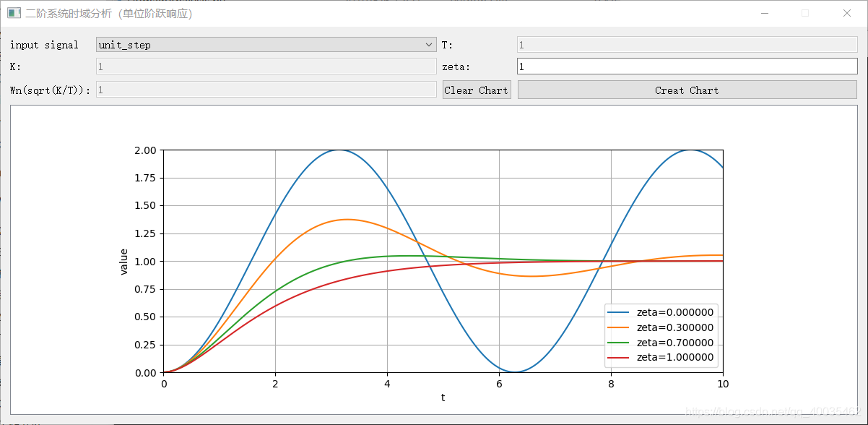Click x-axis tick label 4
Screen dimensions: 868x425
tap(387, 384)
